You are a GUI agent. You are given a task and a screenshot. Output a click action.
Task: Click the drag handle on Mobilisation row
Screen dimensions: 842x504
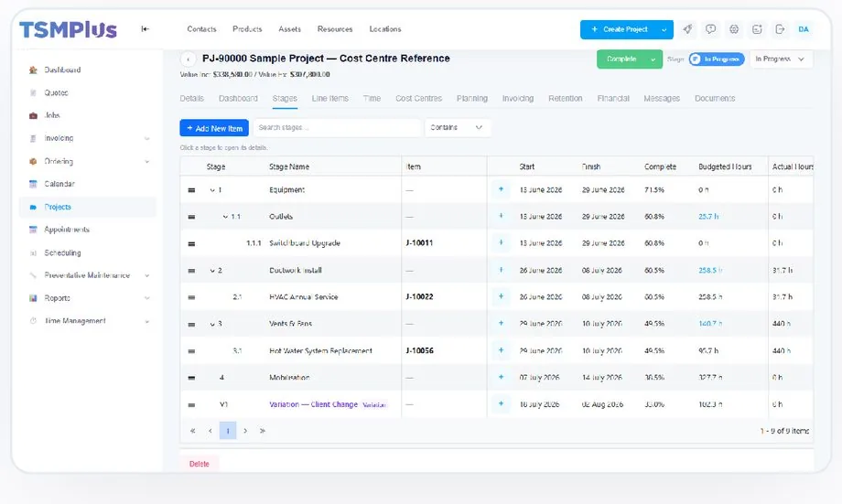(191, 378)
